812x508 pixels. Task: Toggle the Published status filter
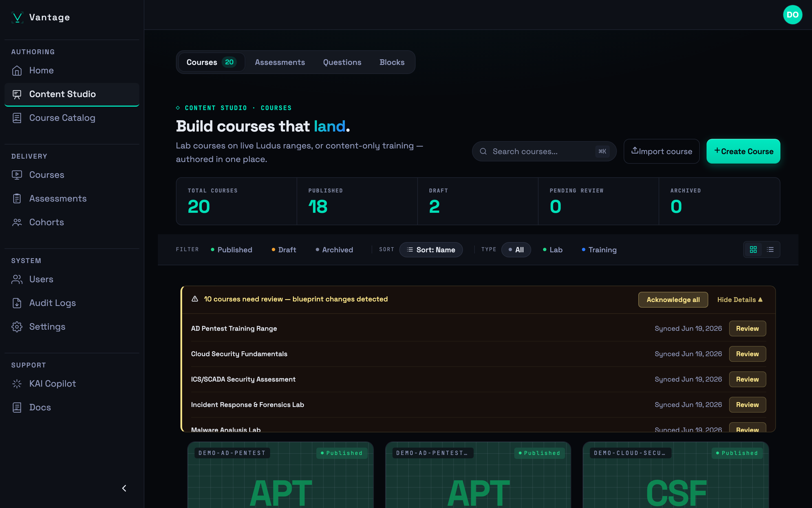click(x=231, y=250)
